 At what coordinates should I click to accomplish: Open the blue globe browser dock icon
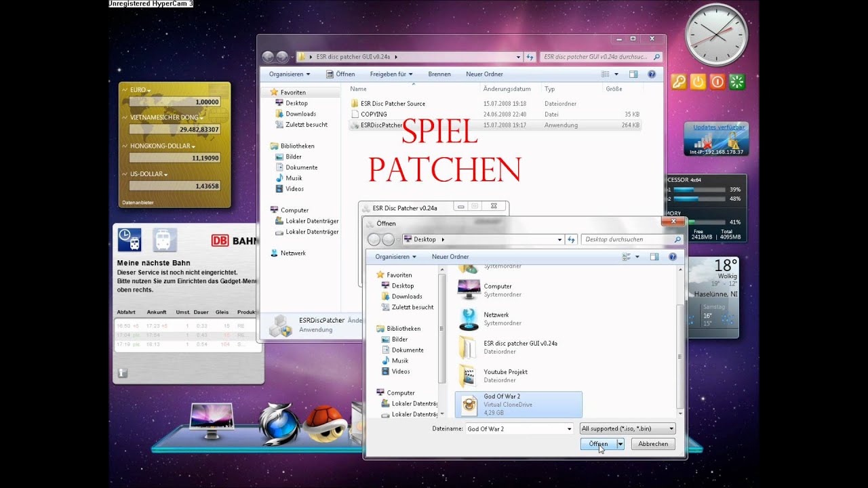[279, 424]
